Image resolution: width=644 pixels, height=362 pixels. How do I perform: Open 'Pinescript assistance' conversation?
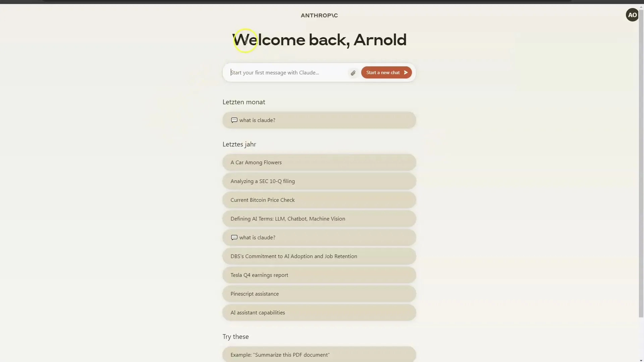(318, 294)
